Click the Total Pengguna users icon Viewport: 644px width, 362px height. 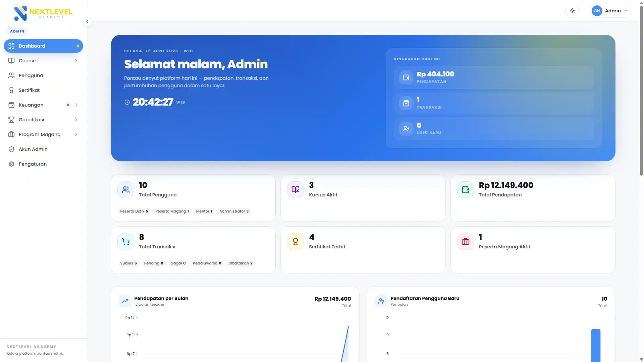pos(126,190)
